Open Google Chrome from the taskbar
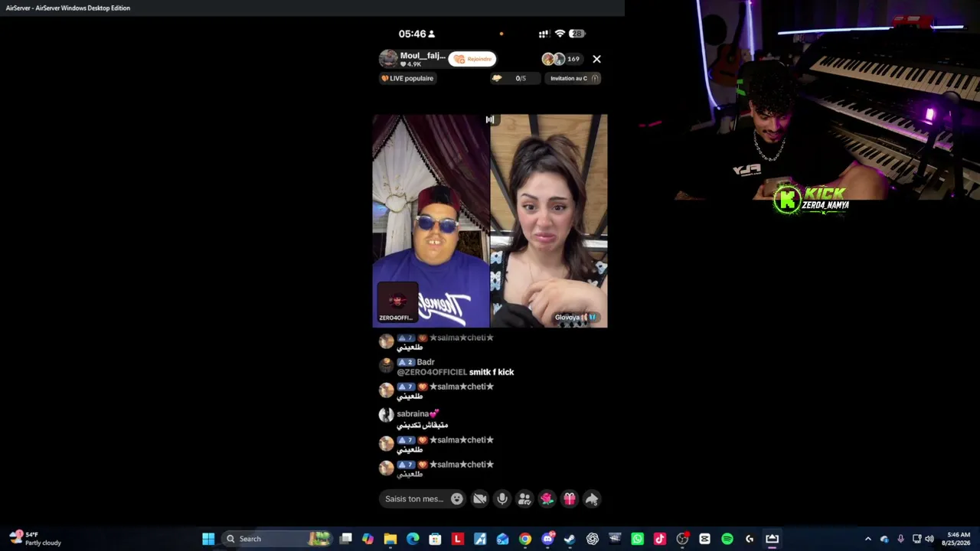980x551 pixels. (x=525, y=539)
